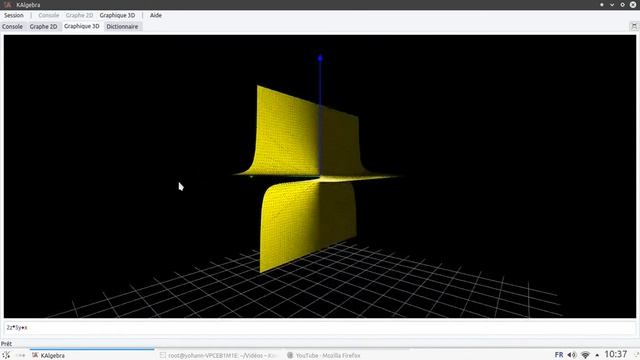The width and height of the screenshot is (640, 360).
Task: Open the disabled Graphe 2D menu in menu bar
Action: 79,15
